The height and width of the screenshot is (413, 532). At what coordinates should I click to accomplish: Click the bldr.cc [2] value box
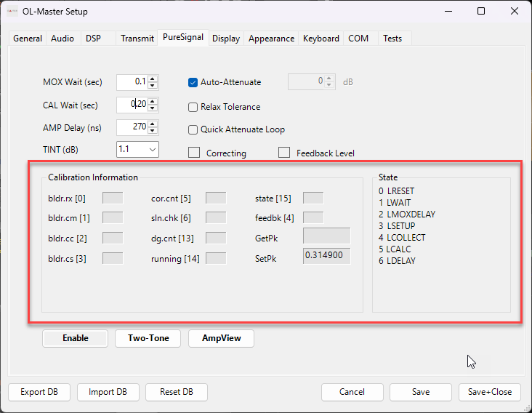click(113, 238)
